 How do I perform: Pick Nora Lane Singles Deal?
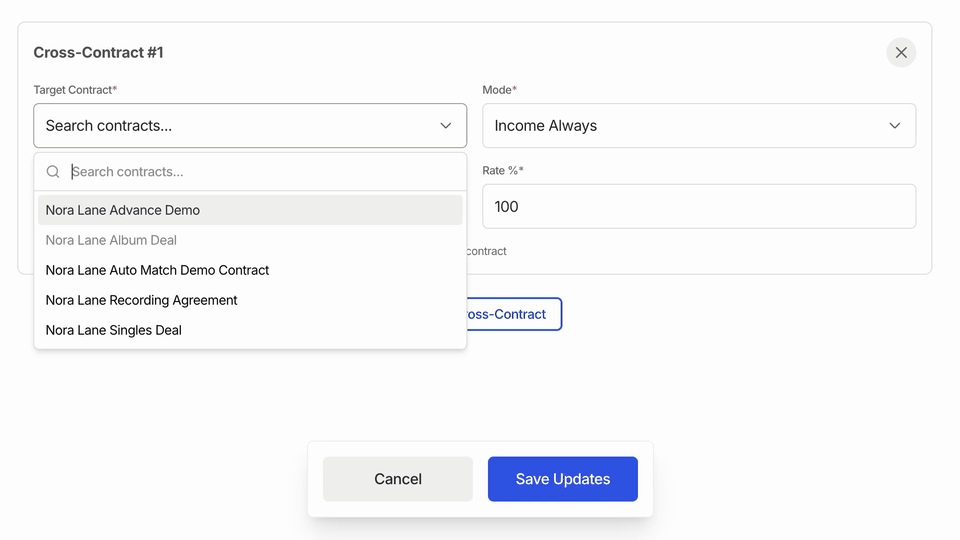pyautogui.click(x=250, y=330)
